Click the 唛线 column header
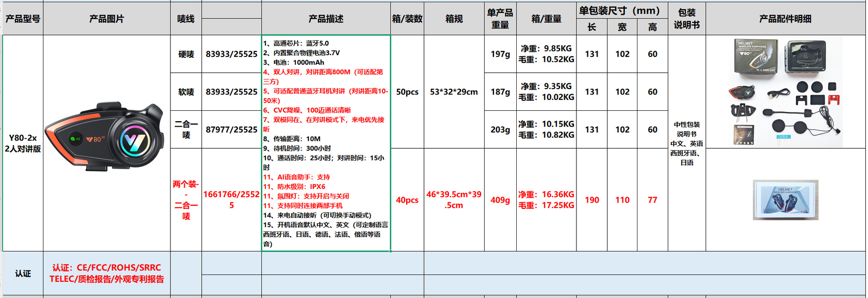The image size is (868, 298). (x=186, y=19)
